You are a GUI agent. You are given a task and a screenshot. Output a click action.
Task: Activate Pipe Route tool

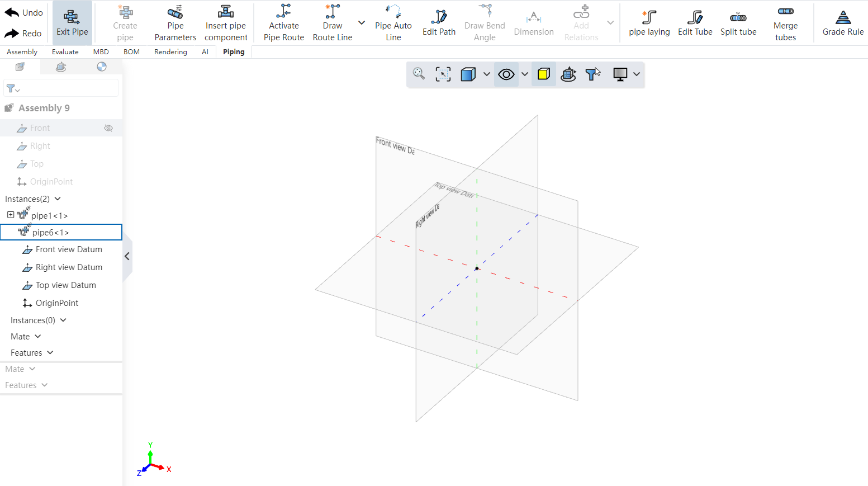coord(284,23)
